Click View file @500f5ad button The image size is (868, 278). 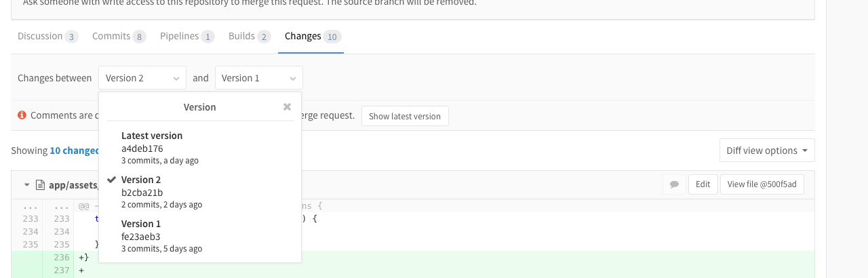point(762,184)
